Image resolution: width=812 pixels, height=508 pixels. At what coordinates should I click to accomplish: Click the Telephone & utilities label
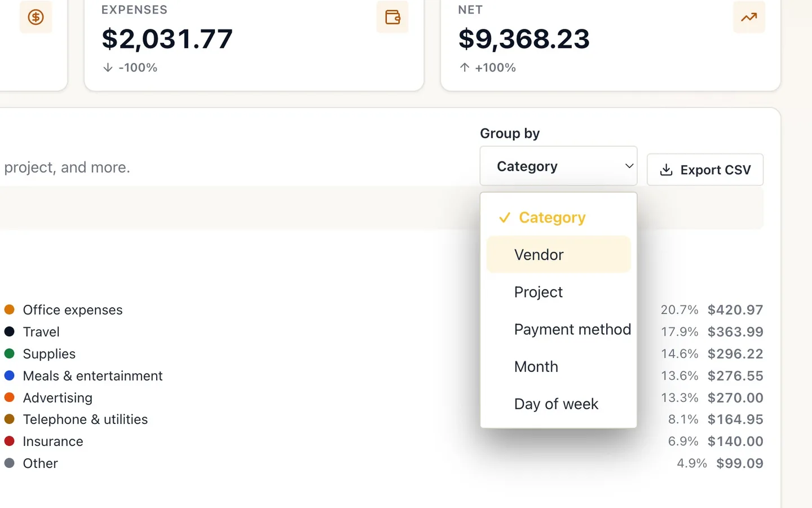click(85, 419)
